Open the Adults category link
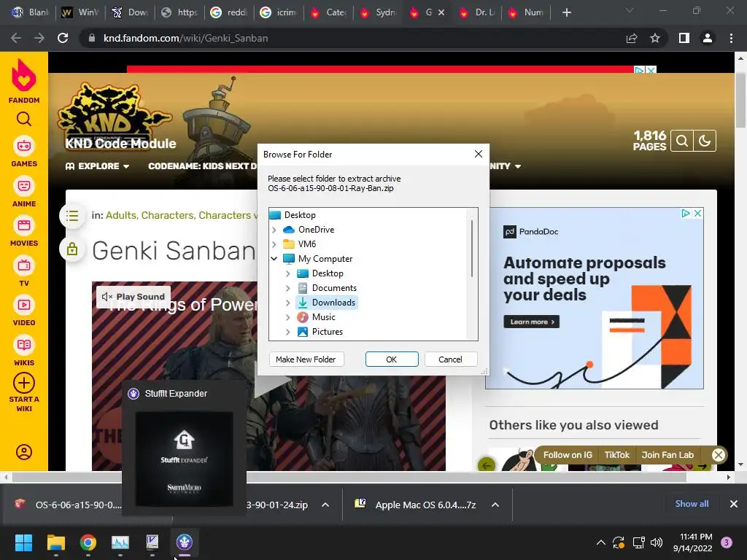The width and height of the screenshot is (747, 560). (120, 215)
